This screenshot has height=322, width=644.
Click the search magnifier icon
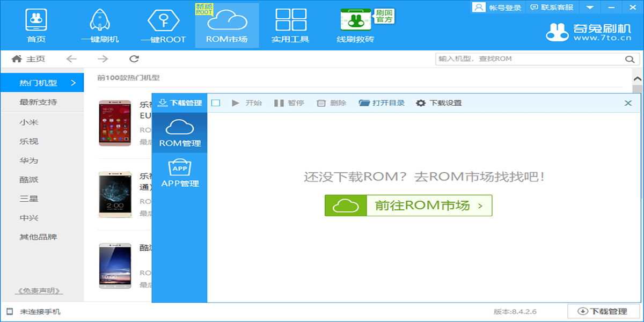pyautogui.click(x=629, y=59)
